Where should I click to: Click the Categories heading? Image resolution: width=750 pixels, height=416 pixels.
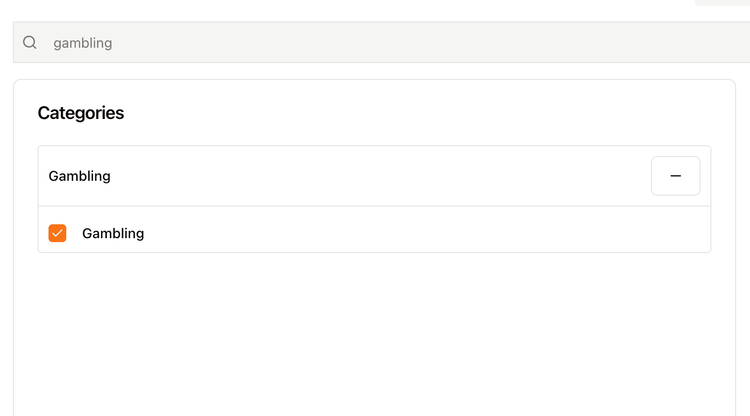81,113
